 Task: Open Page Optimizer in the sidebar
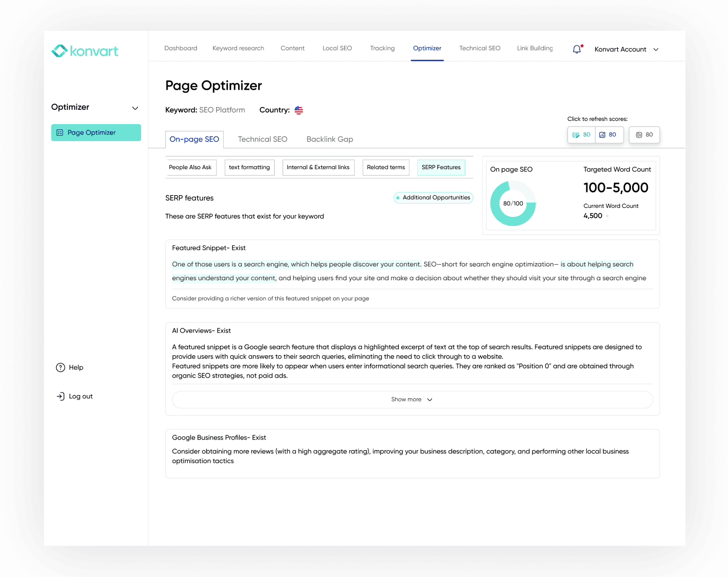[96, 133]
